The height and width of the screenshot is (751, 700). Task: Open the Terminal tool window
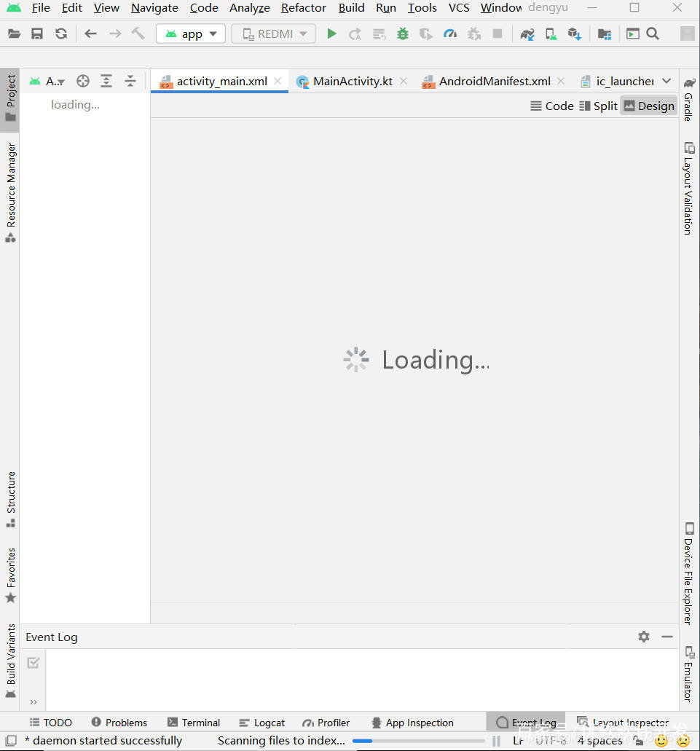194,723
